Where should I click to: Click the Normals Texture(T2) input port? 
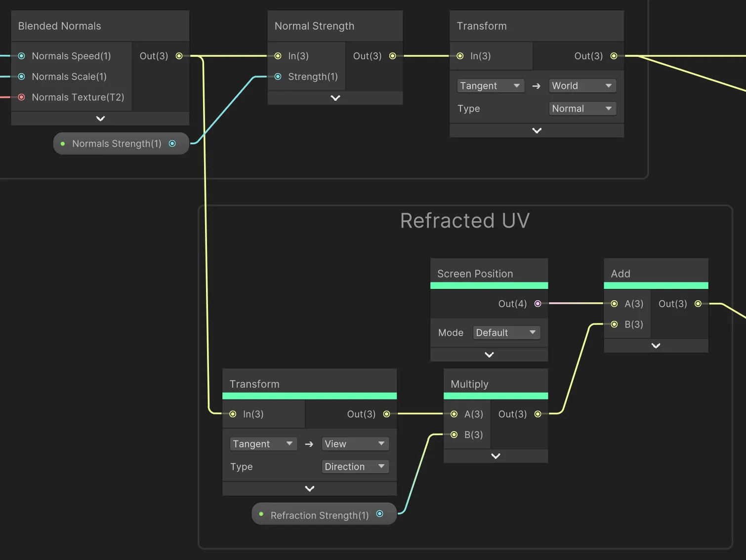[21, 97]
